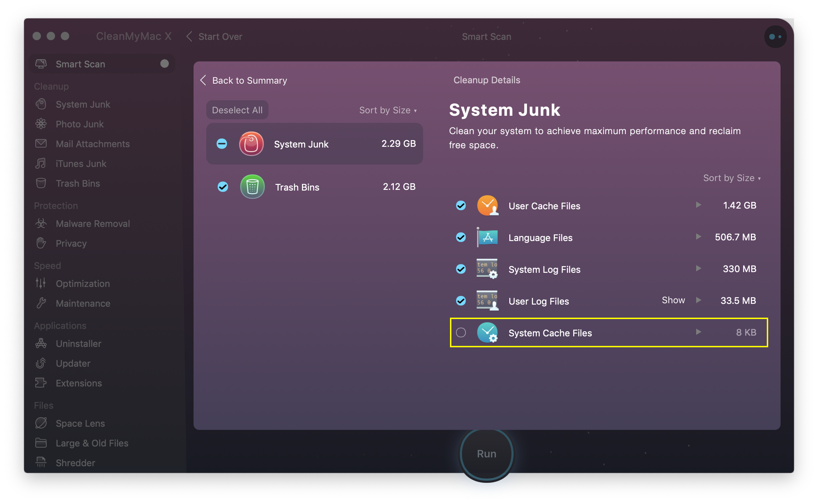Open the Sort by Size dropdown above the category list
This screenshot has height=504, width=818.
(387, 110)
